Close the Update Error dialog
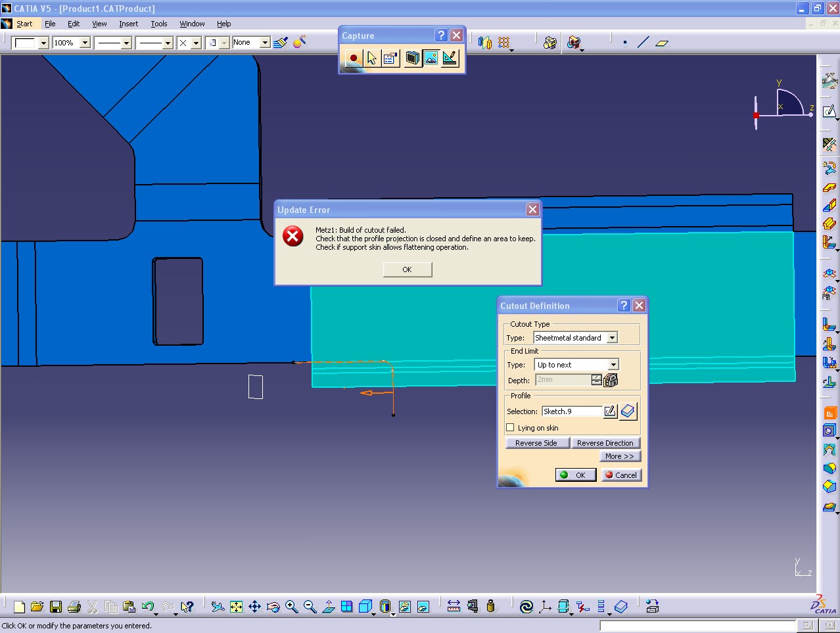Screen dimensions: 840x633 click(532, 209)
